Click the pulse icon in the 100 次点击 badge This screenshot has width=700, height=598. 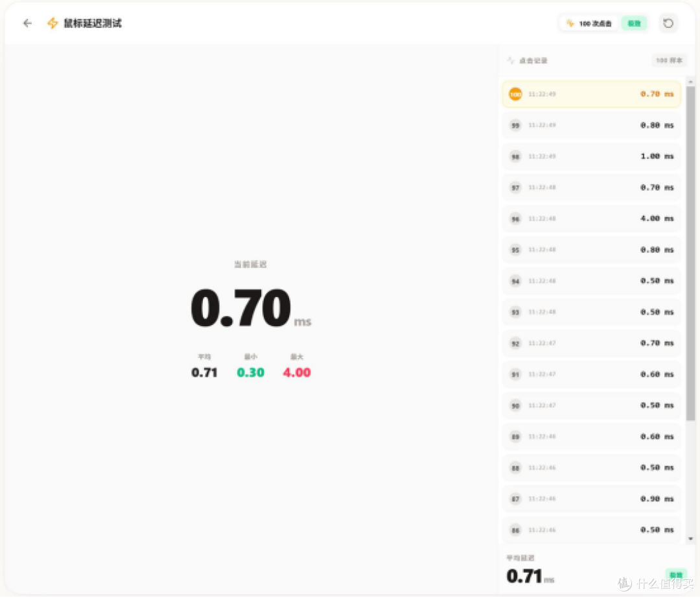[570, 23]
